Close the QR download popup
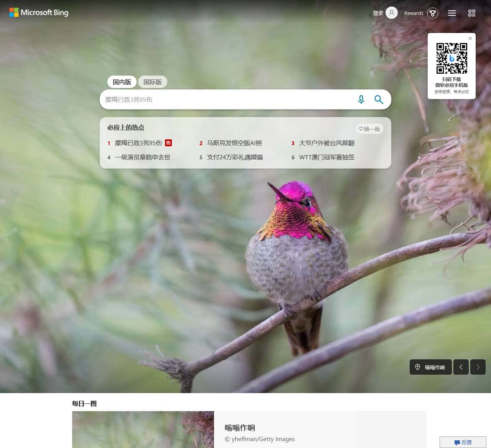 [x=470, y=38]
